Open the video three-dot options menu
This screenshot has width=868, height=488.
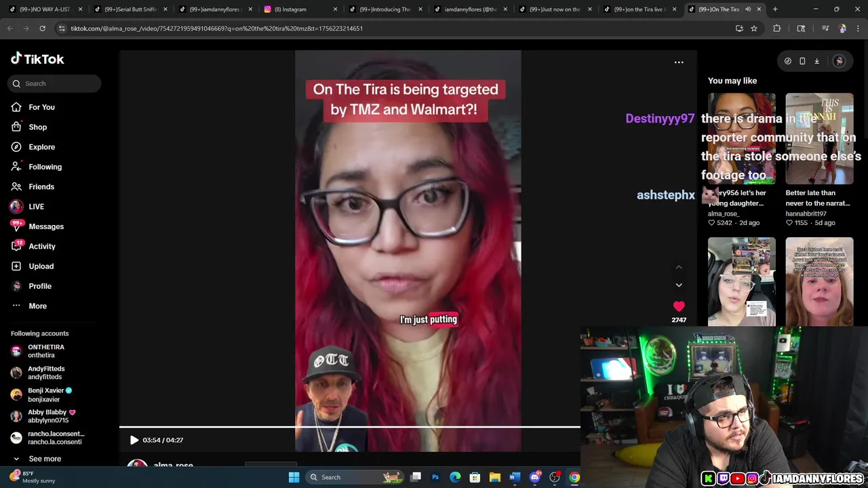coord(679,62)
